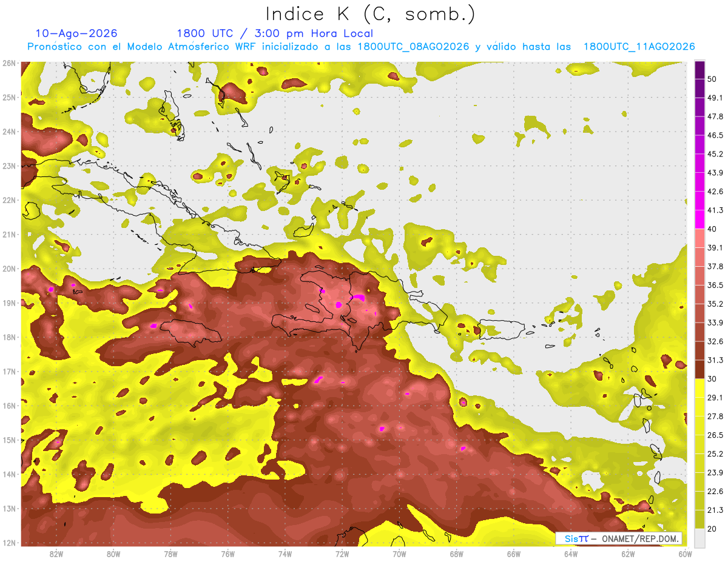This screenshot has height=562, width=728.
Task: Click legend value "36.5"
Action: tap(715, 285)
